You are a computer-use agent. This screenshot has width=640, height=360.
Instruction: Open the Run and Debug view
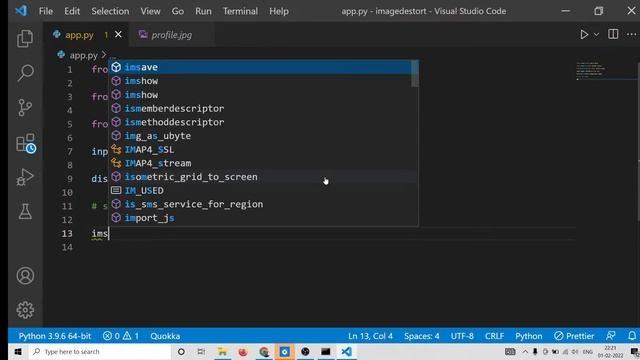point(25,177)
